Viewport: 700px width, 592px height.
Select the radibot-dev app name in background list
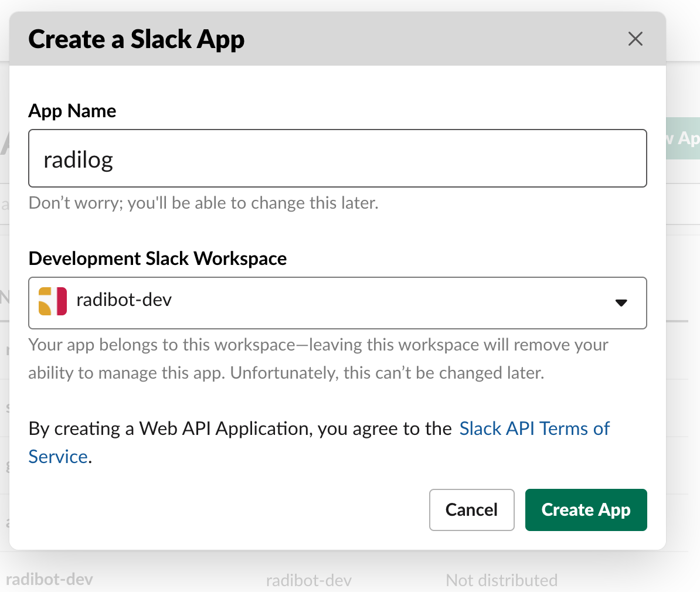coord(49,580)
